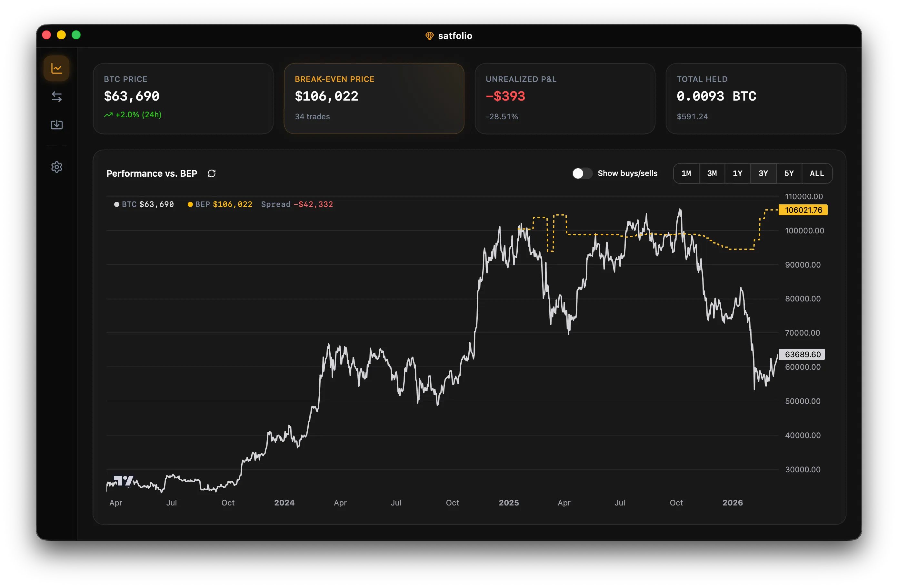Image resolution: width=898 pixels, height=588 pixels.
Task: Select the trades/transfers icon in sidebar
Action: pyautogui.click(x=56, y=97)
